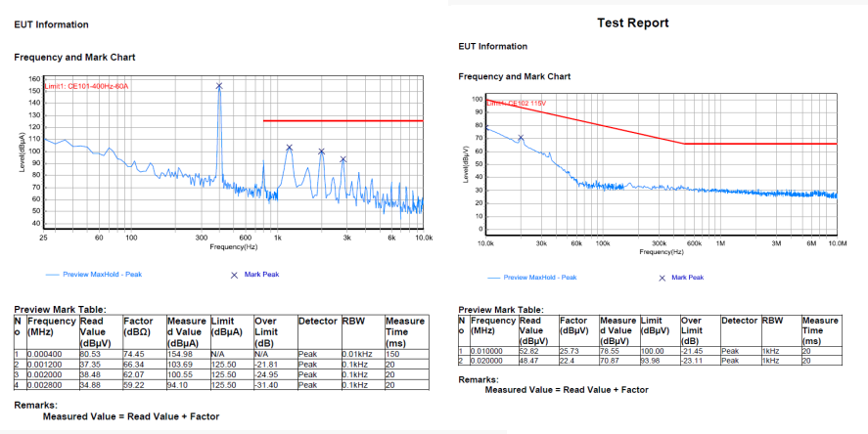Click the 20 kHz peak marker on CE102 chart
868x434 pixels.
(521, 138)
